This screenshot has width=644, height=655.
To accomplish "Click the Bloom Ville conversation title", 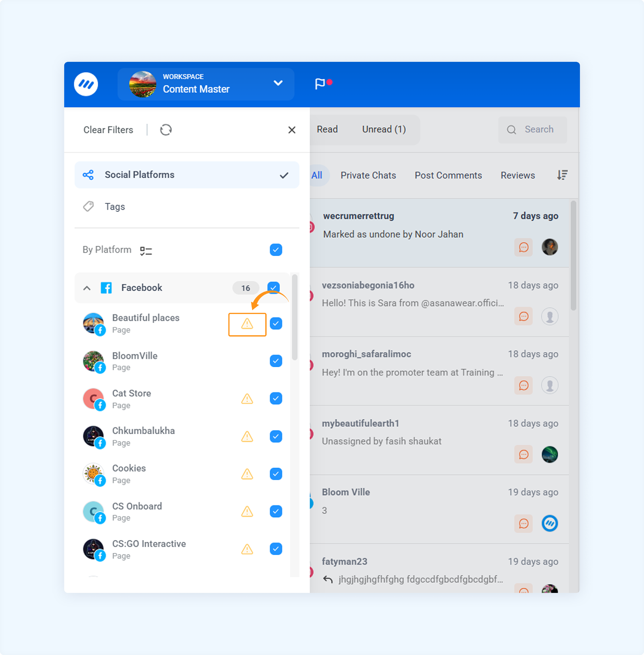I will pyautogui.click(x=346, y=492).
